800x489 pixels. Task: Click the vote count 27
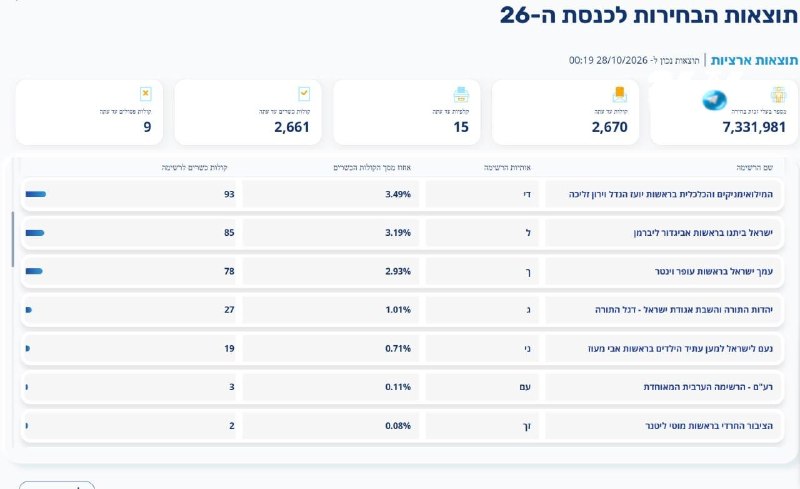point(229,310)
